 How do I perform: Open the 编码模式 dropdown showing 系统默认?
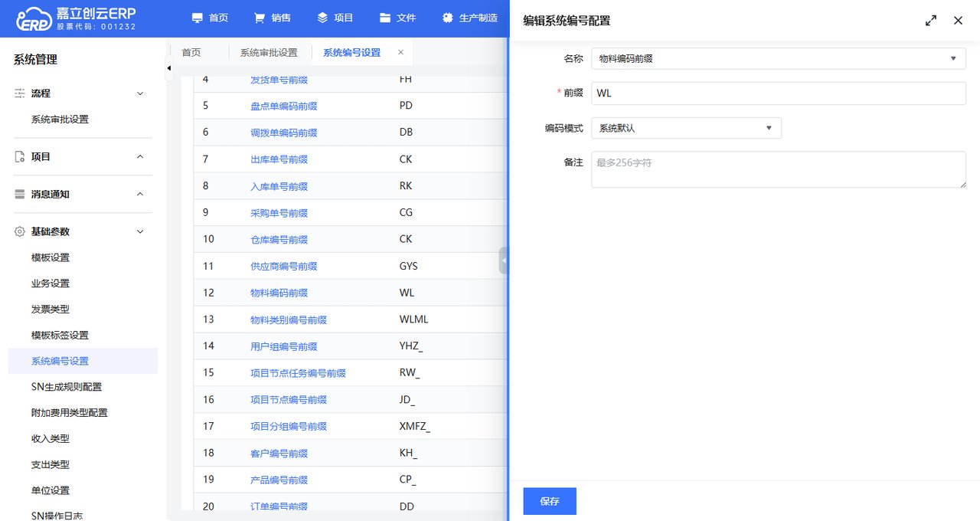686,128
